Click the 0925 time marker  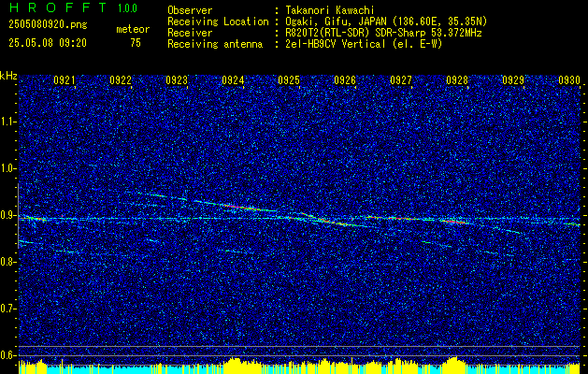(x=288, y=79)
